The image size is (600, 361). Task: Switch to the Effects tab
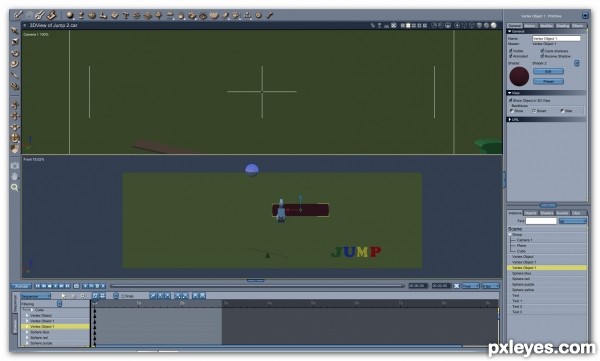[x=578, y=26]
